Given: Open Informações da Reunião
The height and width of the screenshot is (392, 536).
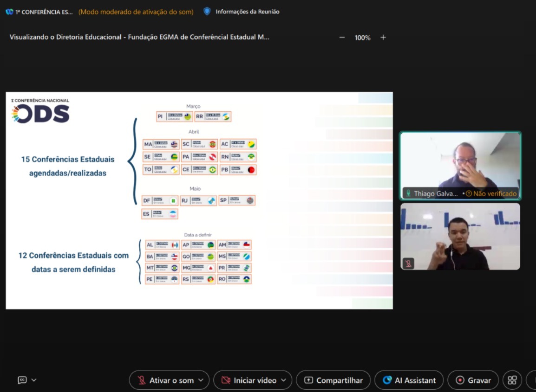Looking at the screenshot, I should click(247, 12).
